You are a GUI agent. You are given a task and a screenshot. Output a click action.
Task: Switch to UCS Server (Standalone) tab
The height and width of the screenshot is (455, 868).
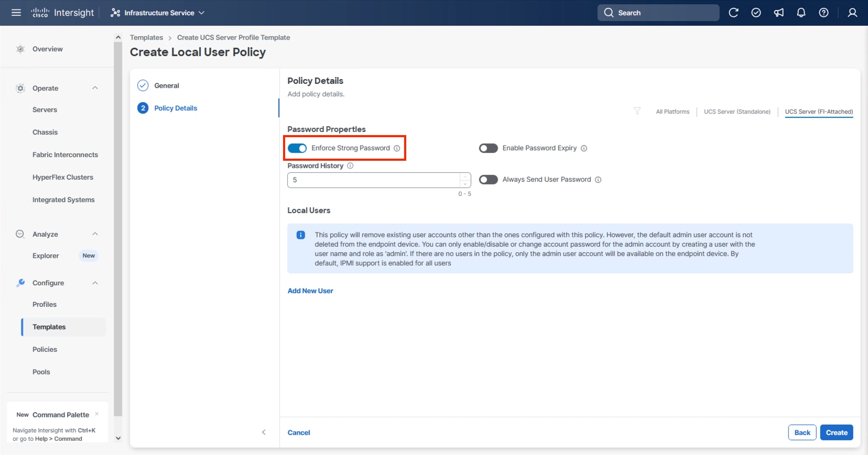click(x=737, y=112)
